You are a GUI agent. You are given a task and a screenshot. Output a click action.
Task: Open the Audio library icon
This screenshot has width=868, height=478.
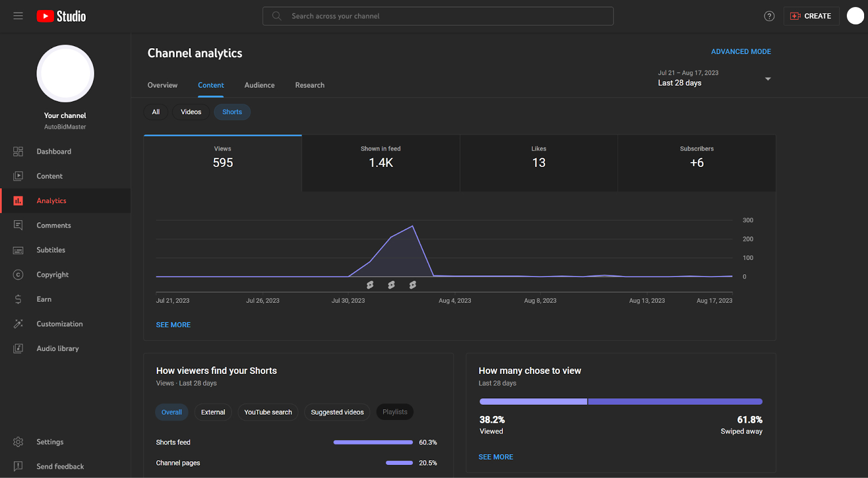18,348
